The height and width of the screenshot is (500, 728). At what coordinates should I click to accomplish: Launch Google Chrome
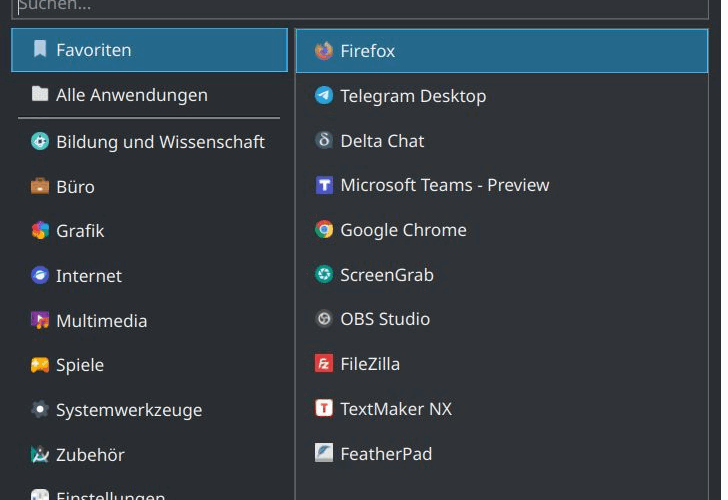pos(502,230)
